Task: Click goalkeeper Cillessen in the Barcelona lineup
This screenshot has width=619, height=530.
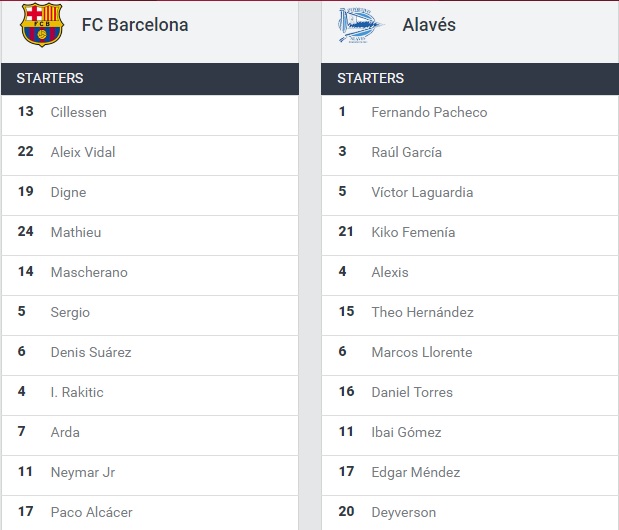Action: [78, 112]
